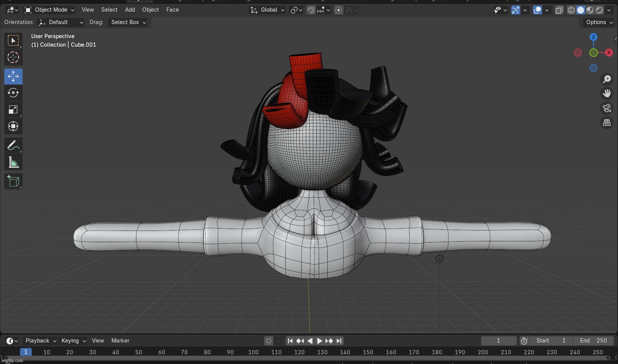Click the current frame field
The height and width of the screenshot is (364, 618).
[499, 341]
